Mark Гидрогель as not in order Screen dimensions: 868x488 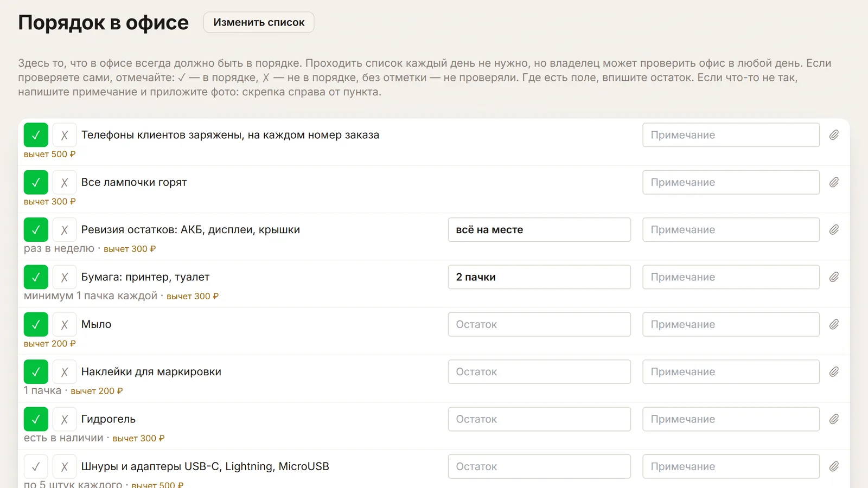point(65,419)
